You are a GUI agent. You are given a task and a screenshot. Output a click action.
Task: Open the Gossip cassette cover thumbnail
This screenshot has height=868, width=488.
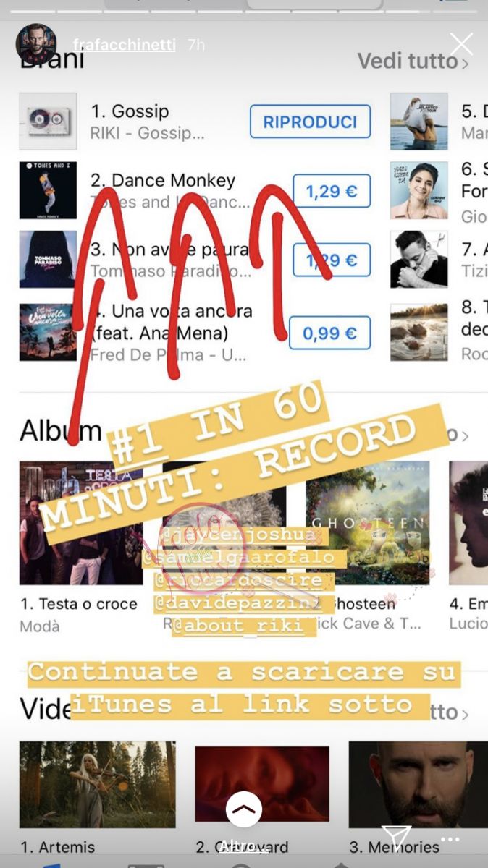(48, 121)
